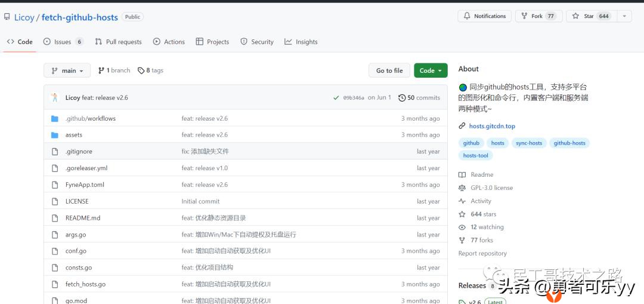Open the Readme link in About
Viewport: 644px width, 304px height.
[476, 175]
